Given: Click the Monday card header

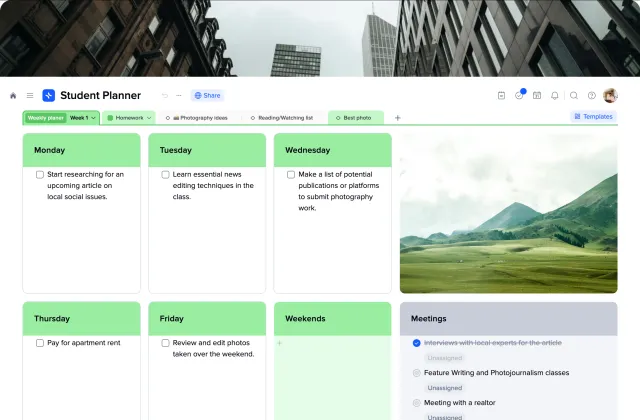Looking at the screenshot, I should tap(82, 150).
